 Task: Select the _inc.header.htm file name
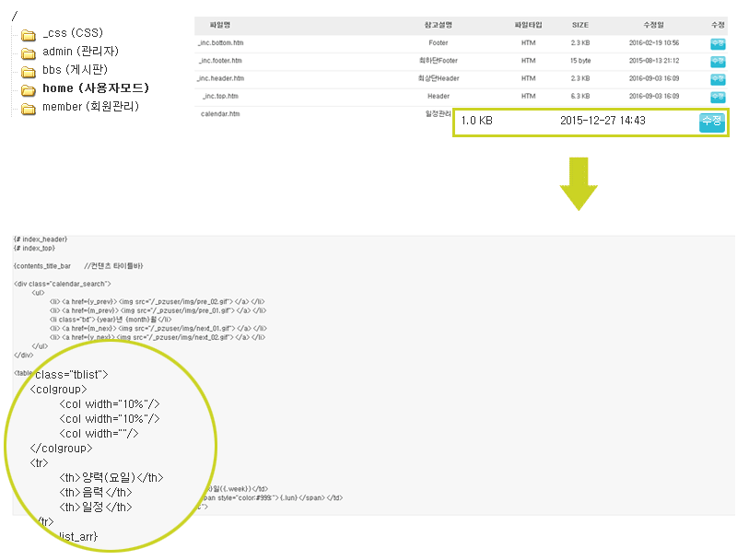tap(221, 78)
